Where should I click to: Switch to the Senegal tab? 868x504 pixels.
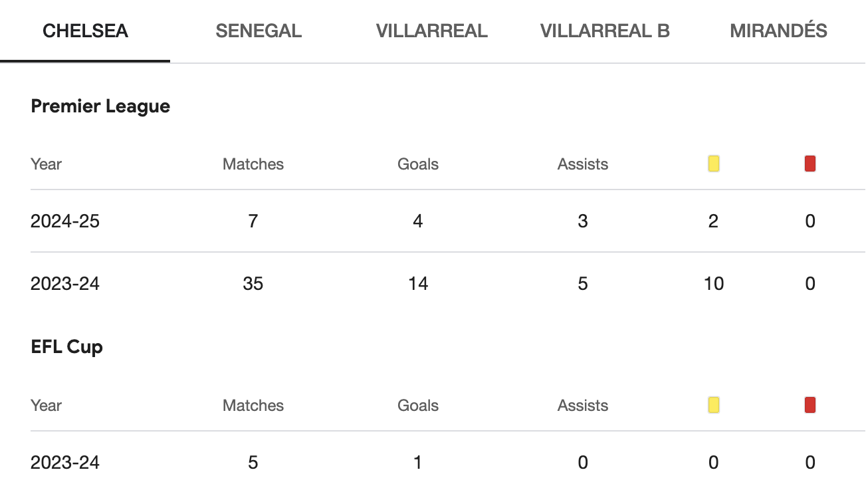click(259, 31)
